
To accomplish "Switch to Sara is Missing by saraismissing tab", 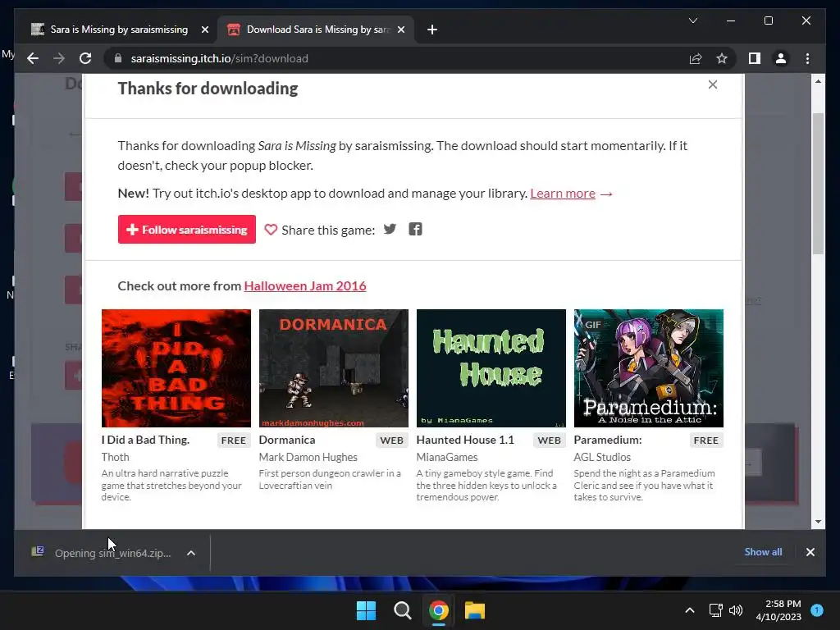I will (x=119, y=30).
